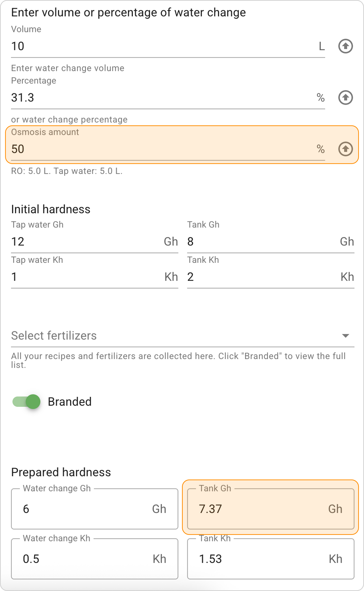Click the initial Tank Kh input
Image resolution: width=364 pixels, height=591 pixels.
pyautogui.click(x=271, y=277)
